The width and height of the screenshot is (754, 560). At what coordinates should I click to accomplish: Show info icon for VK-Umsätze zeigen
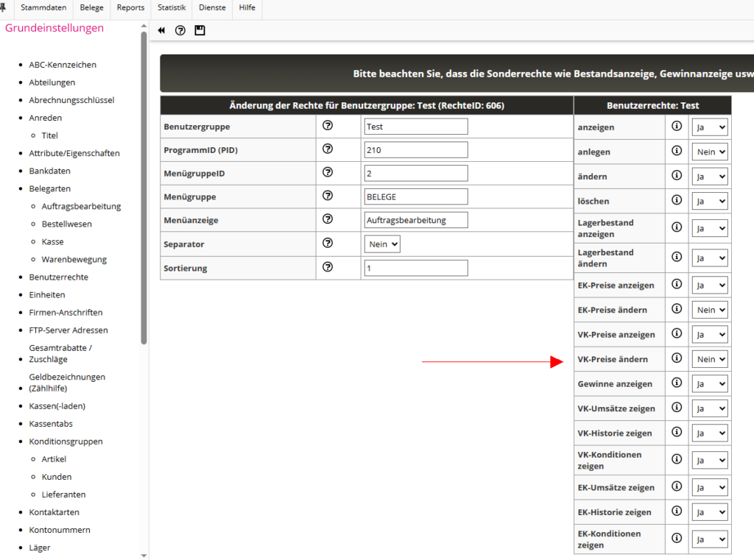tap(677, 407)
